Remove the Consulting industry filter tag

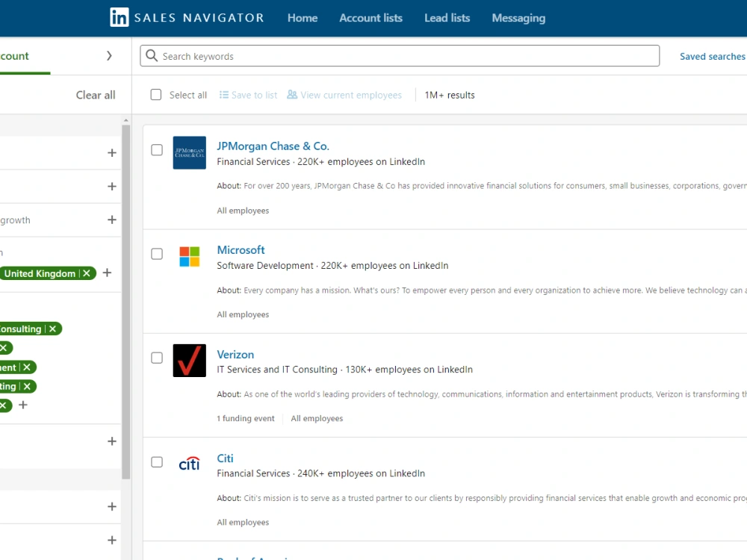(52, 329)
